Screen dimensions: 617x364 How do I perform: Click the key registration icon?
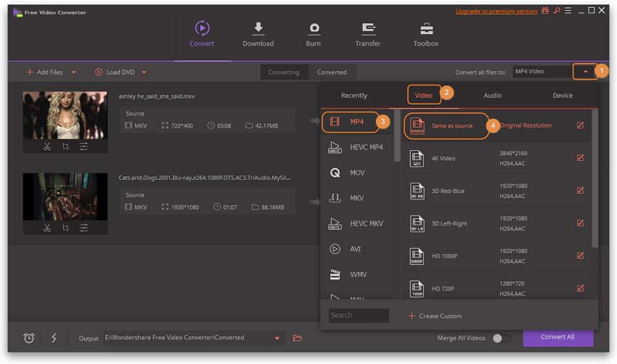tap(557, 11)
